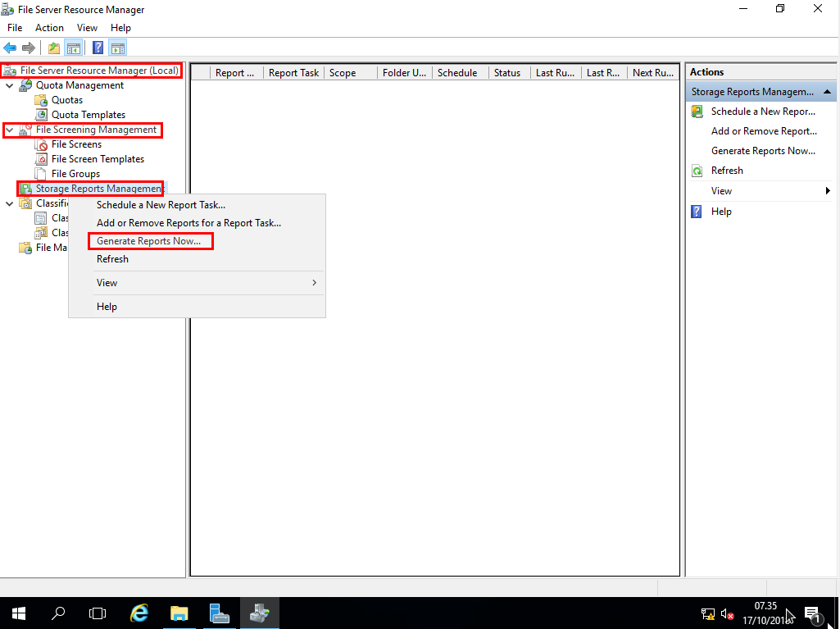Choose Help in the context menu

point(107,307)
